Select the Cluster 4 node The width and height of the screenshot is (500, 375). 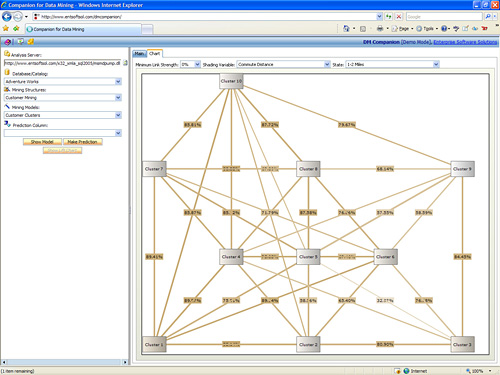(x=231, y=257)
